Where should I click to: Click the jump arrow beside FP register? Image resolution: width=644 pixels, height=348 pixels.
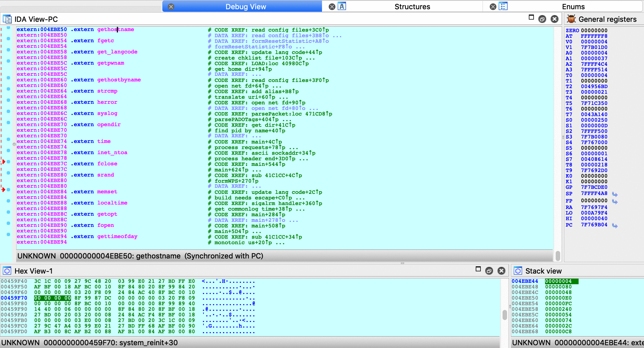point(615,201)
